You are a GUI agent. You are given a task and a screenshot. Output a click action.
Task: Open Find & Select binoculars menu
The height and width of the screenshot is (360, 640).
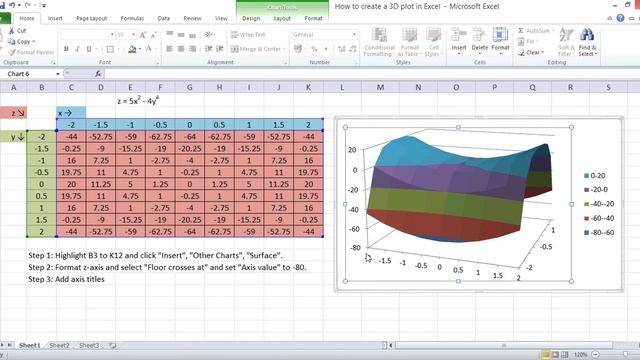(x=587, y=42)
